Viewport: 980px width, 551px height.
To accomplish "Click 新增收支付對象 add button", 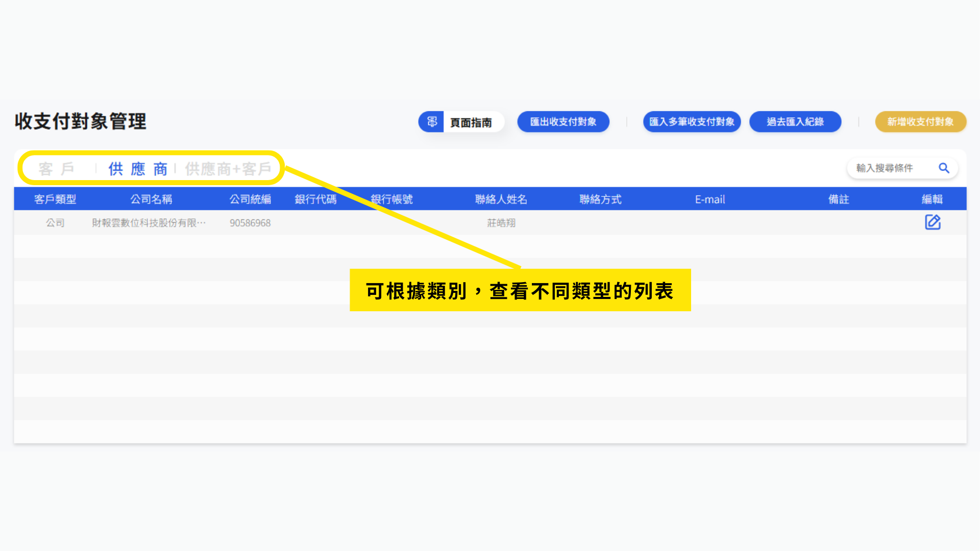I will 920,121.
